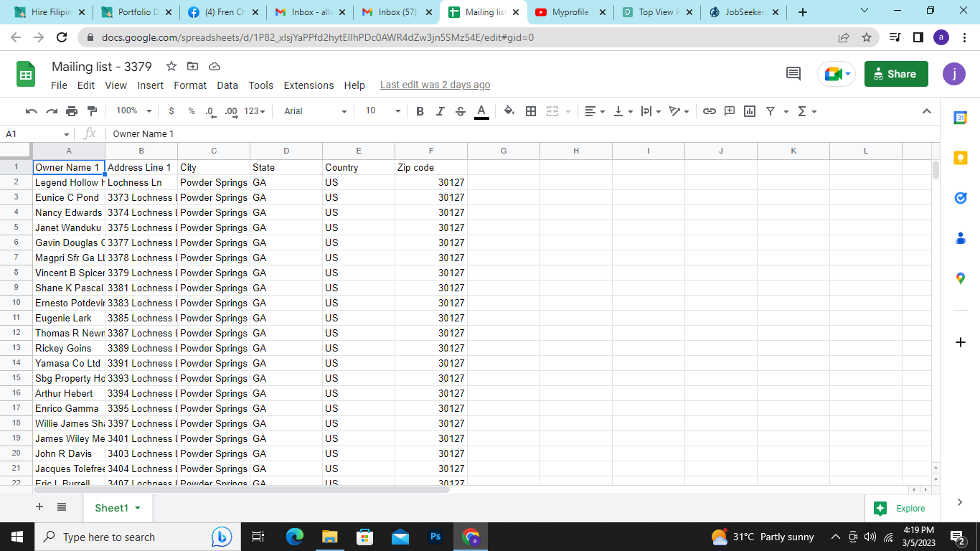This screenshot has height=551, width=980.
Task: Open the Extensions menu
Action: click(x=308, y=85)
